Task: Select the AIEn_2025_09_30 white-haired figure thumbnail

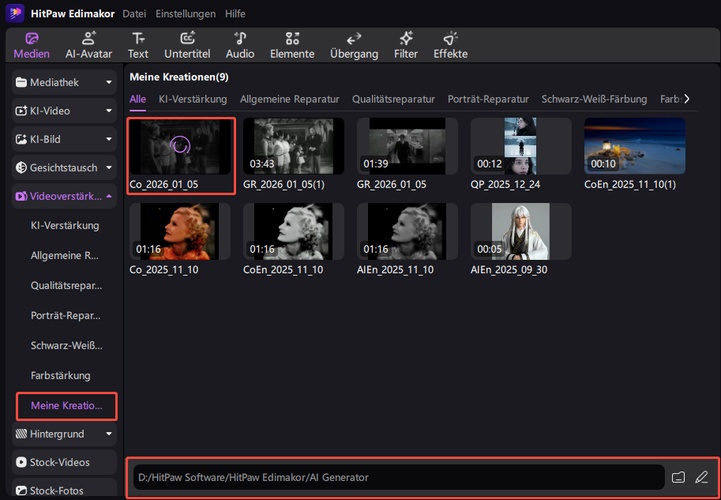Action: coord(521,231)
